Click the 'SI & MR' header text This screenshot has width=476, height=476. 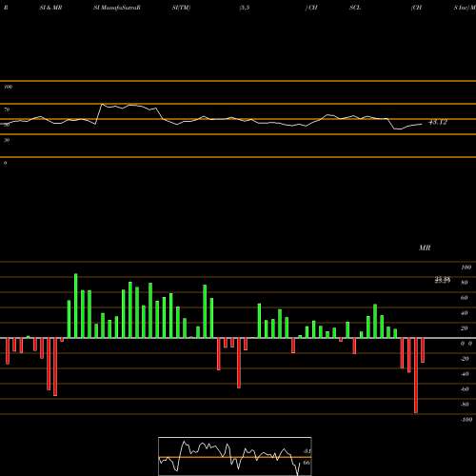[x=50, y=8]
